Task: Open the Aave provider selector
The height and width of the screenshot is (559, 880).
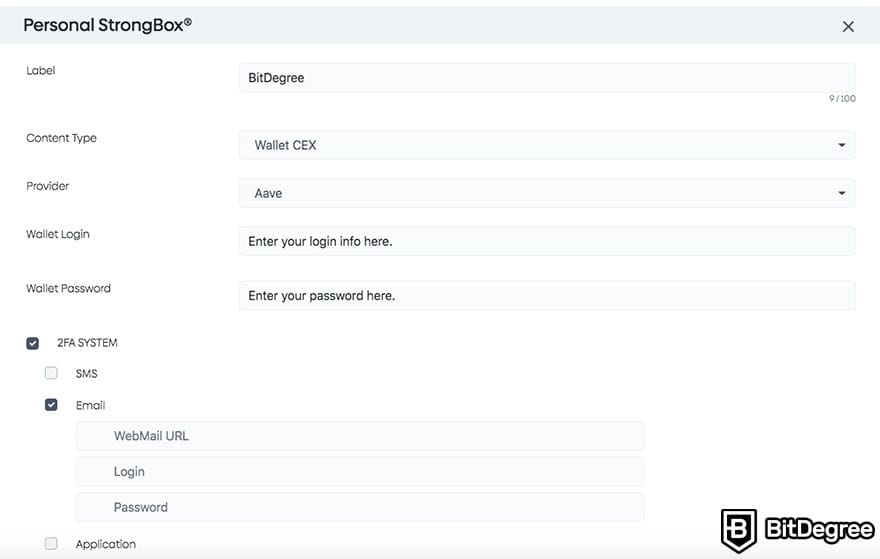Action: click(x=547, y=193)
